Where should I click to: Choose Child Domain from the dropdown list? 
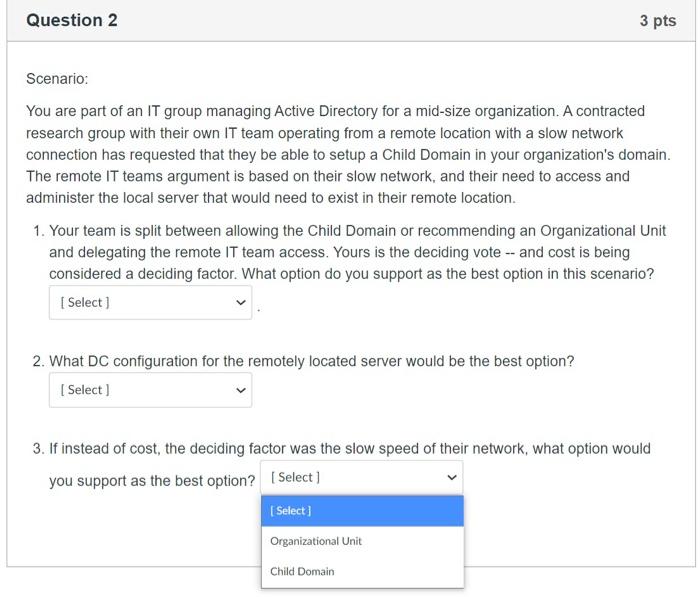pyautogui.click(x=362, y=572)
